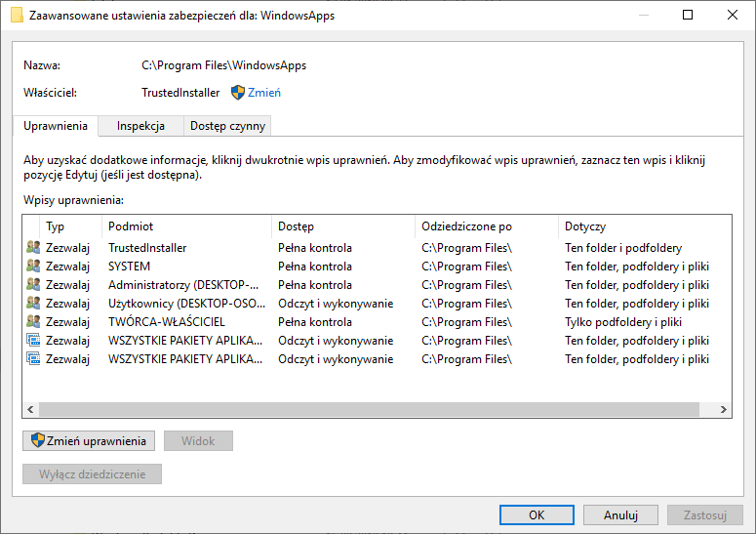Click the shield icon on the Zmień uprawnienia button
This screenshot has width=756, height=534.
tap(38, 440)
